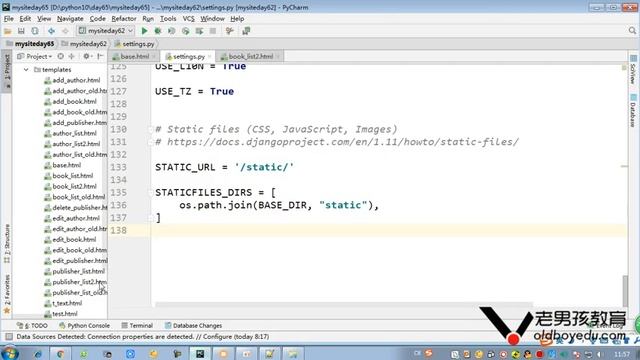Open the Code menu

pos(98,19)
